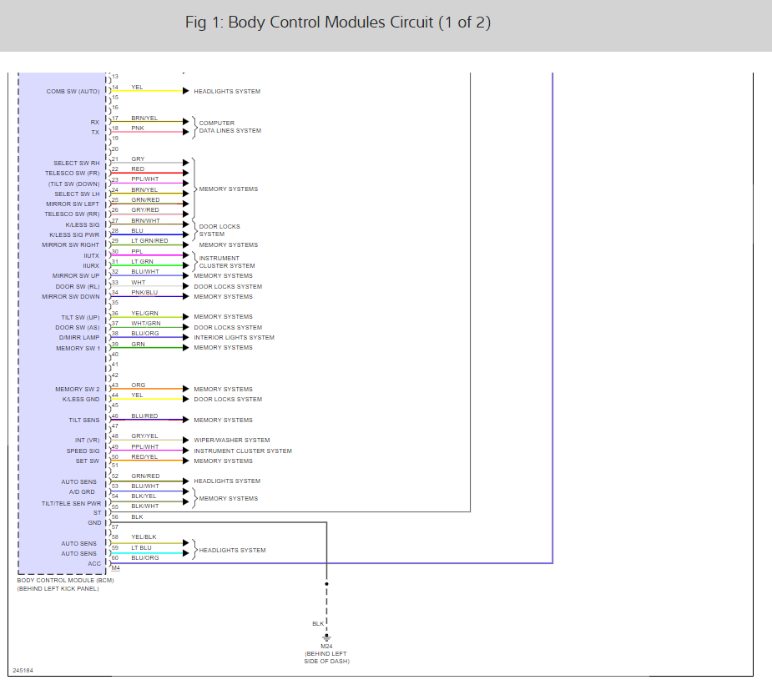
Task: Select the MIRROR SW UP label
Action: click(x=76, y=276)
